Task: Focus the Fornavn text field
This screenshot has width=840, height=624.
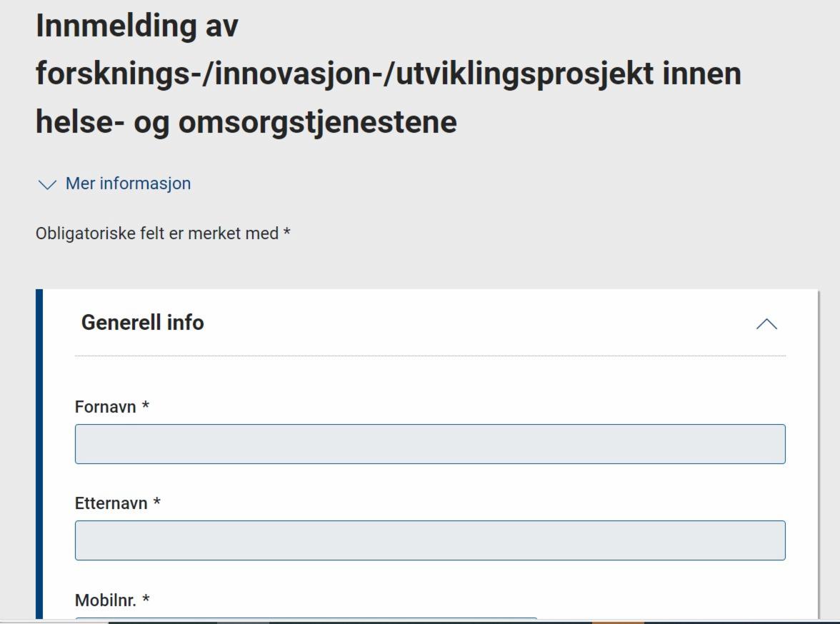Action: pos(430,444)
